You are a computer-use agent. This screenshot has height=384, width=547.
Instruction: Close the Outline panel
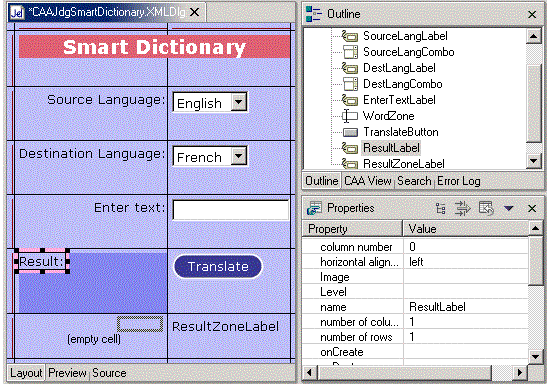532,14
